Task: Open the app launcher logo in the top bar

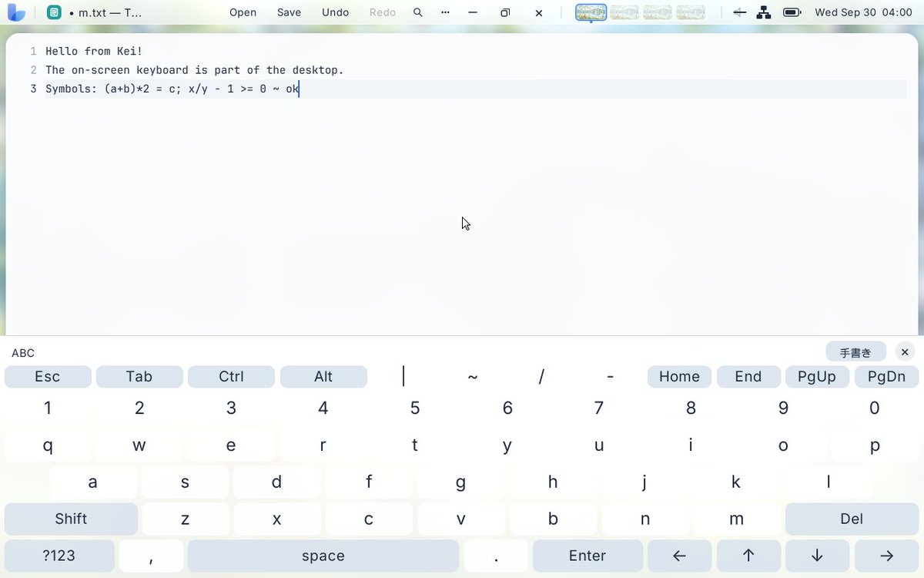Action: pos(16,12)
